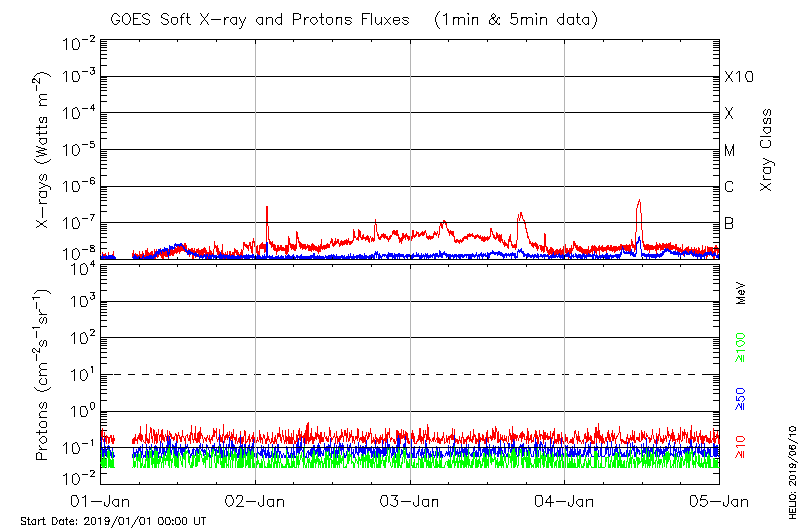Click the blue ≥50 MeV legend label
800x530 pixels.
pos(742,396)
